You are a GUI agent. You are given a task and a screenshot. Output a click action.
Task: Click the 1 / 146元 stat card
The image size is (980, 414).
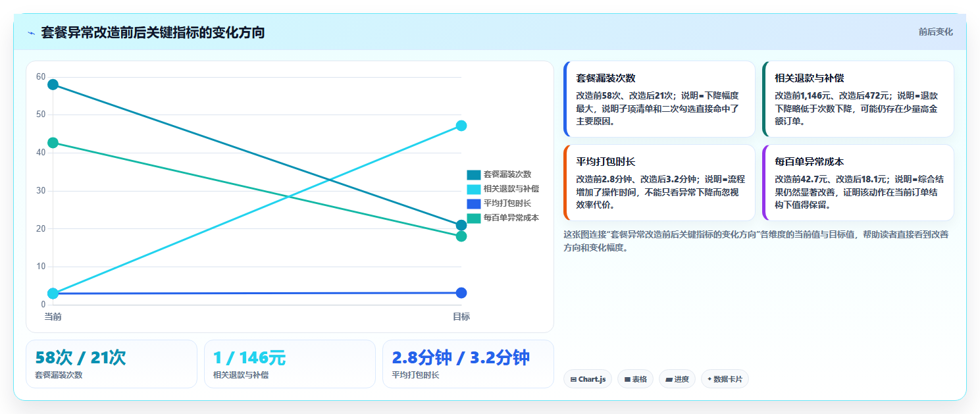tap(290, 364)
